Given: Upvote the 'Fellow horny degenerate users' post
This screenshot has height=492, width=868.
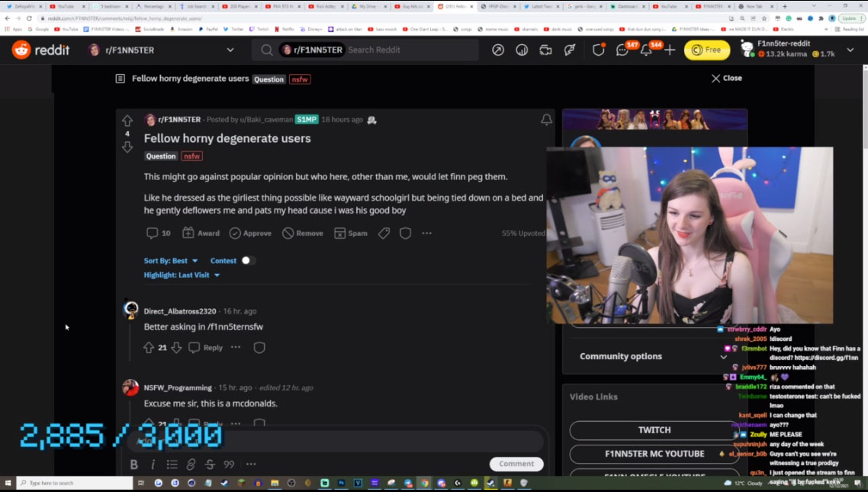Looking at the screenshot, I should pos(127,120).
